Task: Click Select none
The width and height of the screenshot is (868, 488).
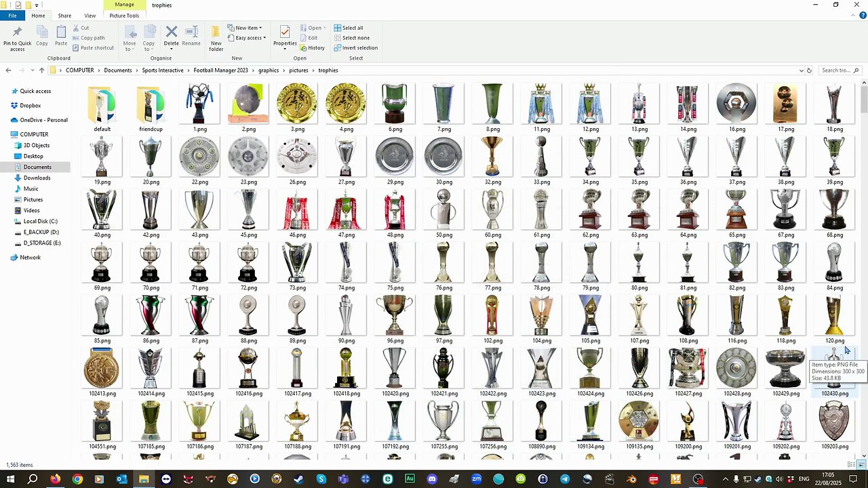Action: point(351,38)
